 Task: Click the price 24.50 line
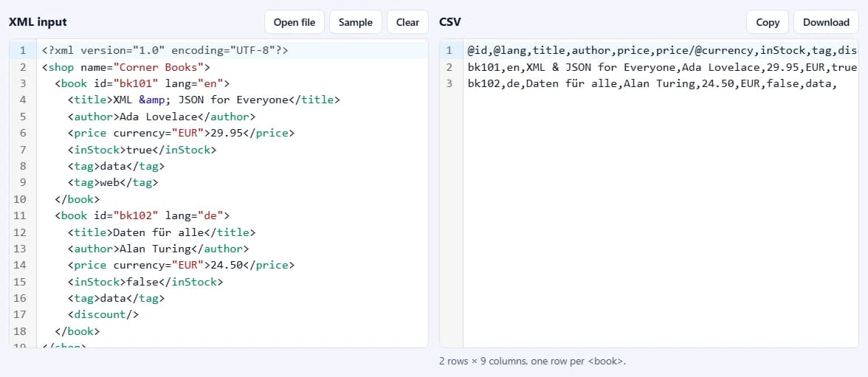coord(232,265)
